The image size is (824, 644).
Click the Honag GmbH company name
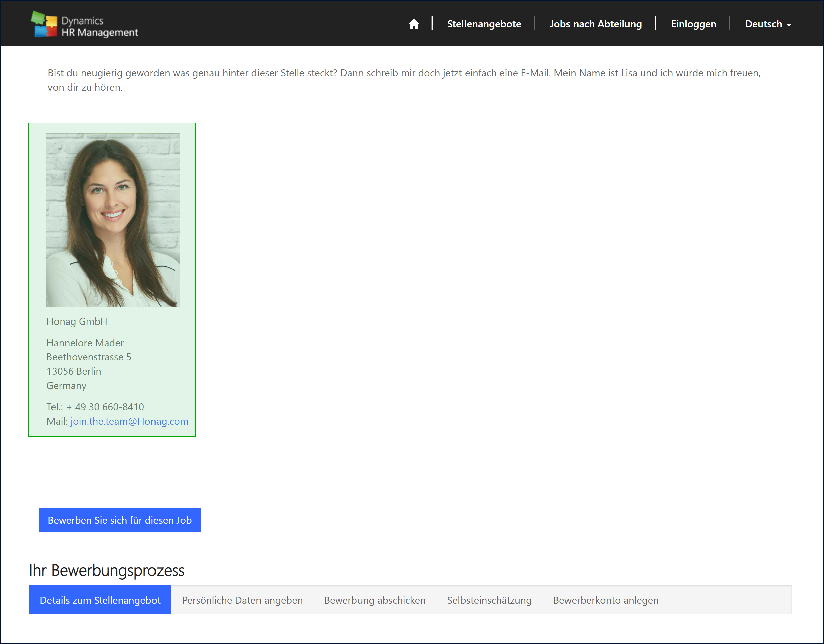coord(77,321)
